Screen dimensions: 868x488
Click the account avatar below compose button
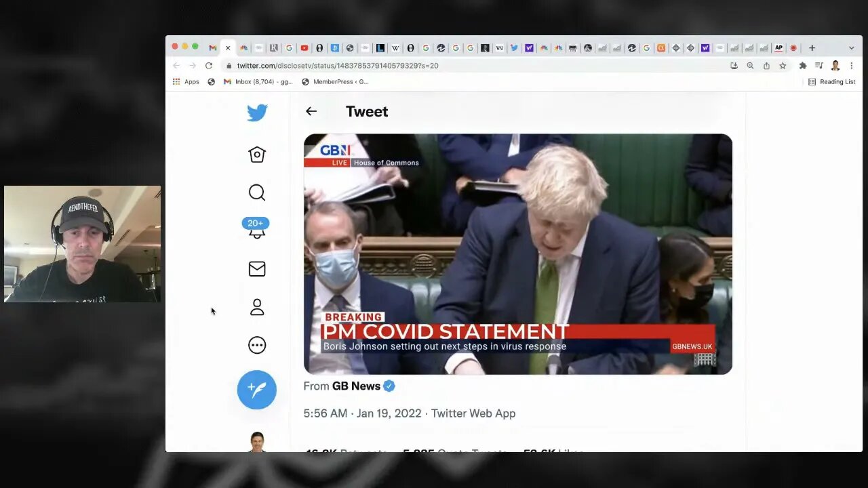coord(257,441)
